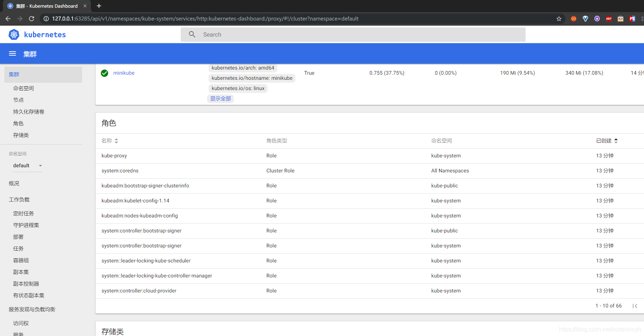Open 部署 in sidebar
This screenshot has height=336, width=644.
click(x=18, y=237)
